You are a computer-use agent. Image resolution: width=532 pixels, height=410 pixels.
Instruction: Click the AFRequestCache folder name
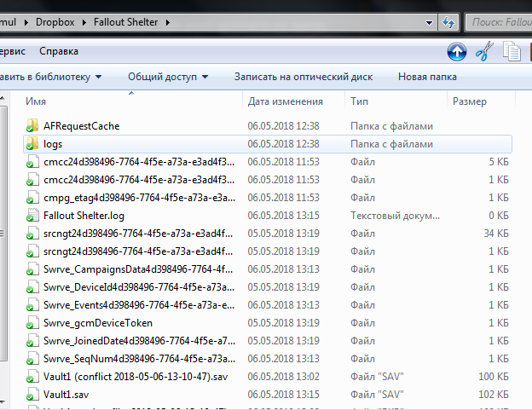click(x=82, y=126)
